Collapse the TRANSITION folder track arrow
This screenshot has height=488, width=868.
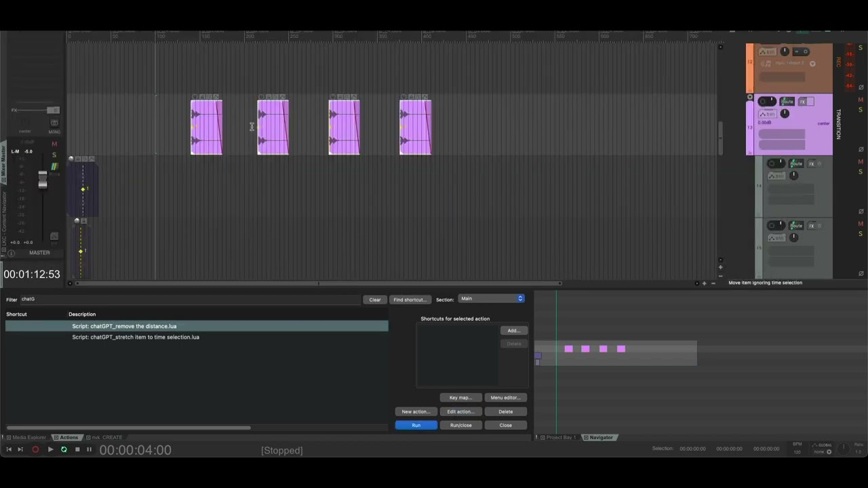coord(749,98)
